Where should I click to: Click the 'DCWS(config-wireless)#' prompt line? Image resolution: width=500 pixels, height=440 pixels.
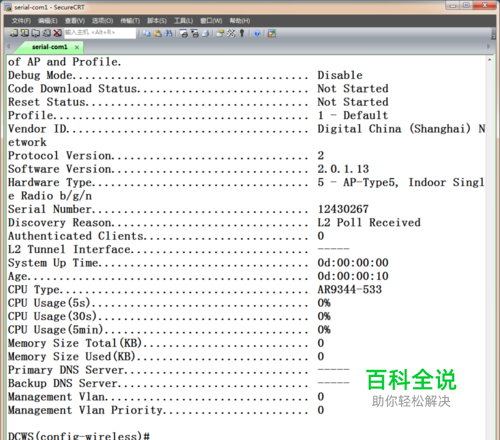pos(79,435)
